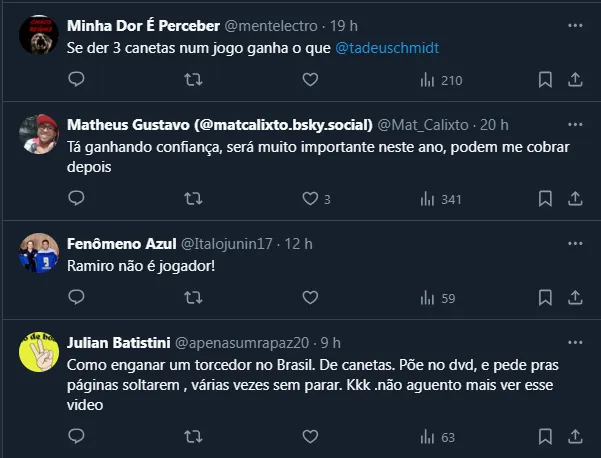601x458 pixels.
Task: Share Julian Batistini's tweet
Action: tap(575, 436)
